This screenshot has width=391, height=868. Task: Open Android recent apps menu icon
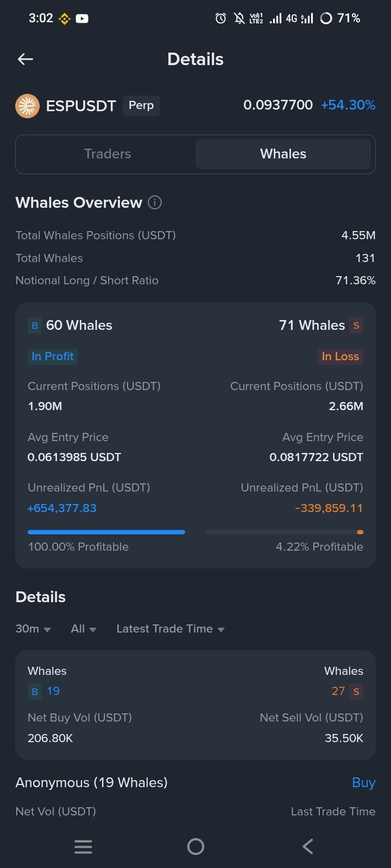coord(83,846)
